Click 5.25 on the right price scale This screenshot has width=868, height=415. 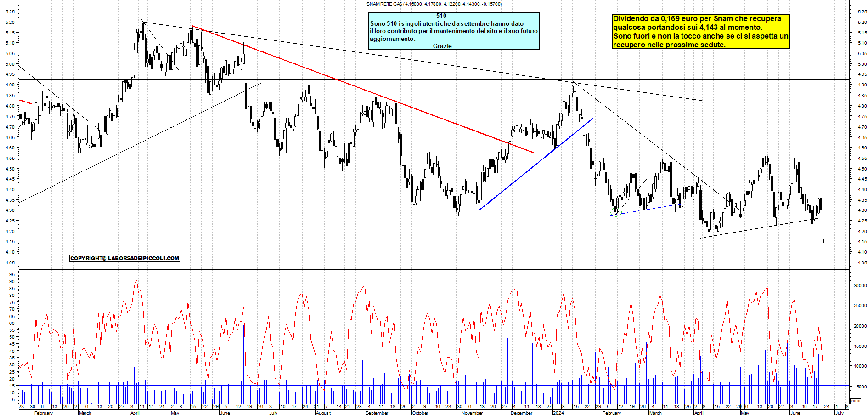pyautogui.click(x=862, y=11)
